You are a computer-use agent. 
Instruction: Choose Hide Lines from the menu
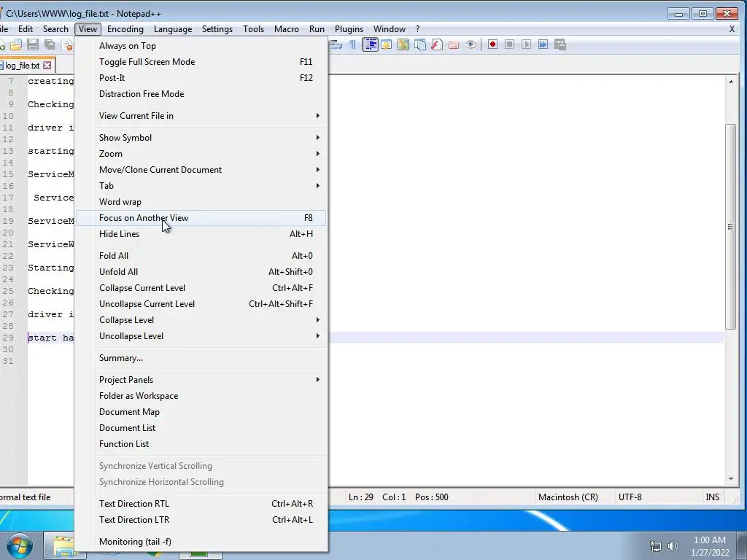coord(201,234)
